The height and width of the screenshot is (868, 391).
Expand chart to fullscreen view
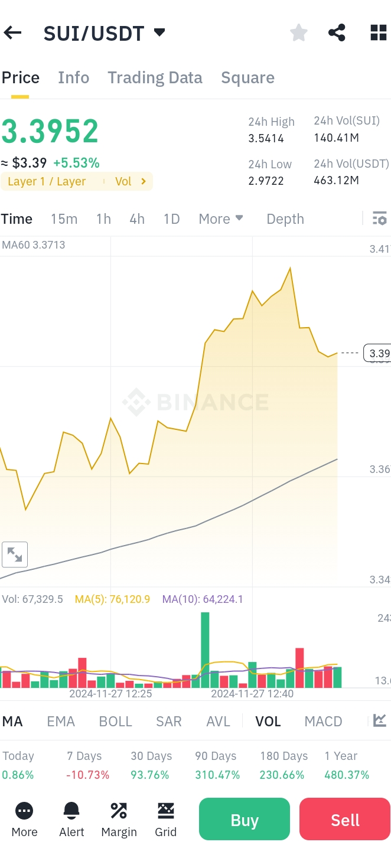click(x=15, y=554)
